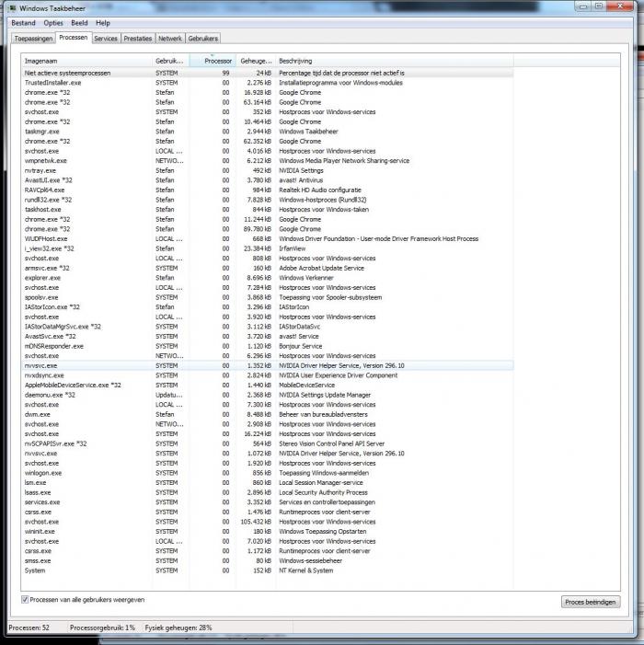Screen dimensions: 644x645
Task: Select 'Niet actieve systeemprocessen' row
Action: (268, 73)
